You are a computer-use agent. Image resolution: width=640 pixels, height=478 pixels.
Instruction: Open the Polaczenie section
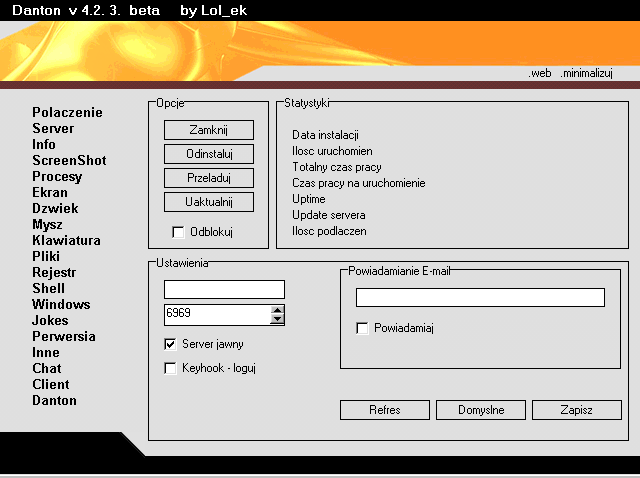pos(67,113)
